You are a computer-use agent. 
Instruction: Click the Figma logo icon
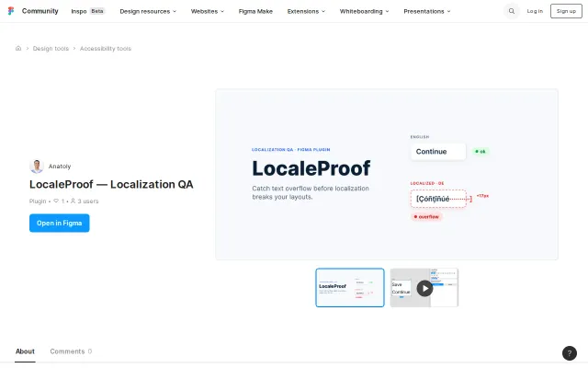tap(11, 11)
